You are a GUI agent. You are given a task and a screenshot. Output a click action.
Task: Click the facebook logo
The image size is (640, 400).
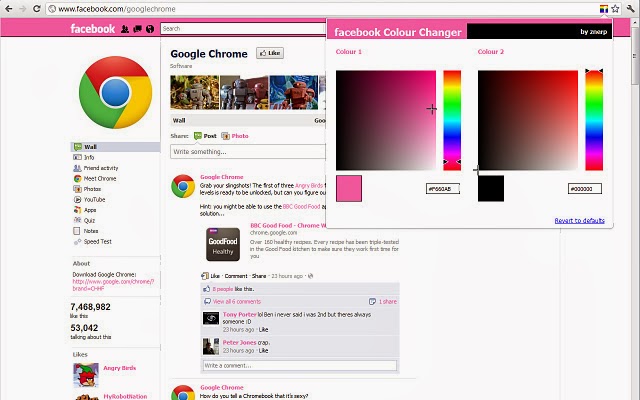click(93, 29)
